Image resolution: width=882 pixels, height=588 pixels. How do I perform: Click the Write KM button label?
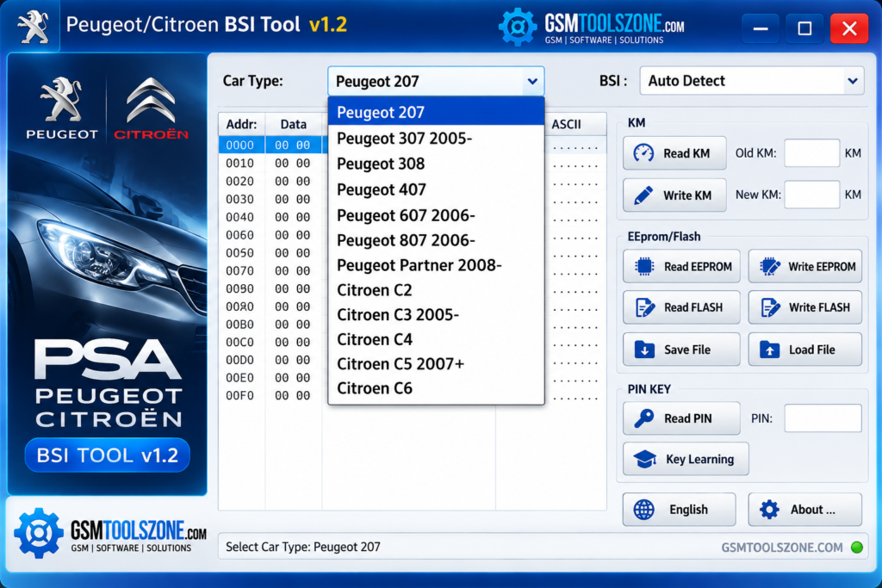pyautogui.click(x=687, y=195)
